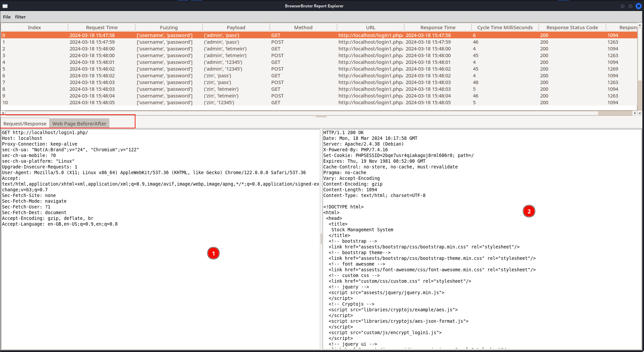Click Server: Apache/2.4.38 header line
The width and height of the screenshot is (644, 352).
click(x=363, y=144)
